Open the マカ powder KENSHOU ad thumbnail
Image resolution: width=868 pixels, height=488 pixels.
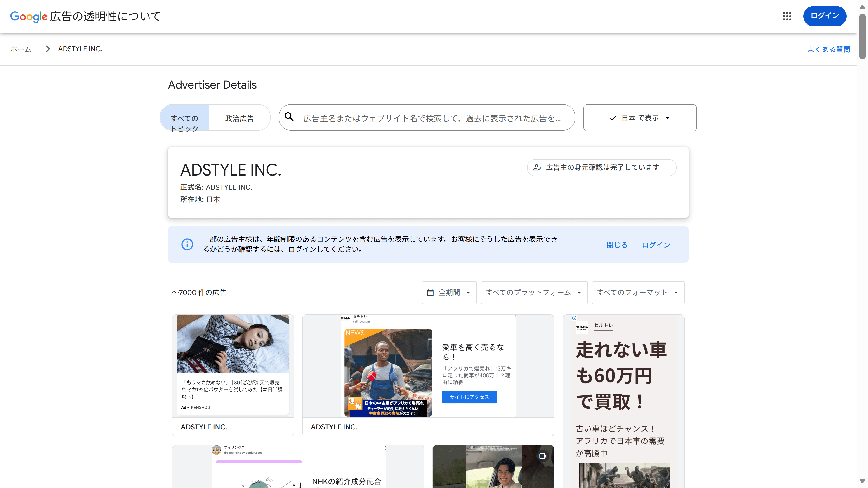(233, 344)
